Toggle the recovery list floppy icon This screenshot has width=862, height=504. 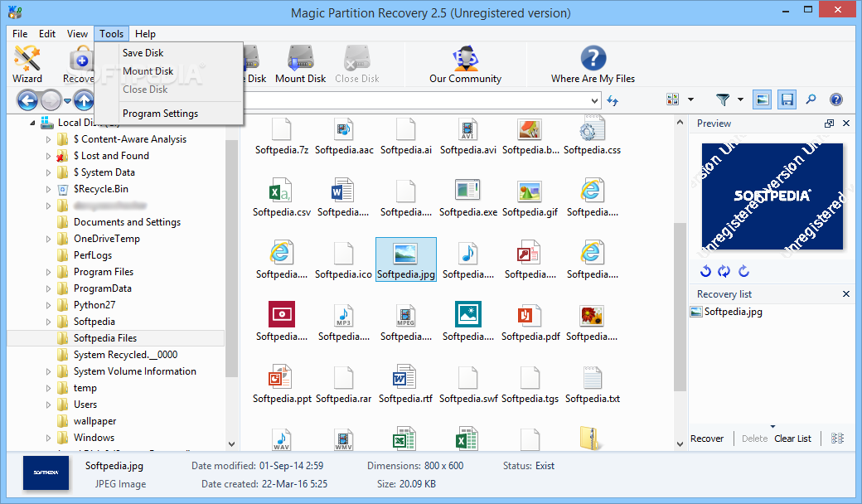pos(787,99)
